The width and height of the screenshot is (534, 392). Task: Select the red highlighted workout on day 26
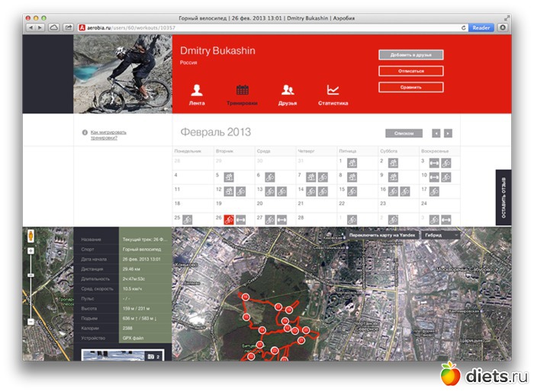tap(228, 220)
